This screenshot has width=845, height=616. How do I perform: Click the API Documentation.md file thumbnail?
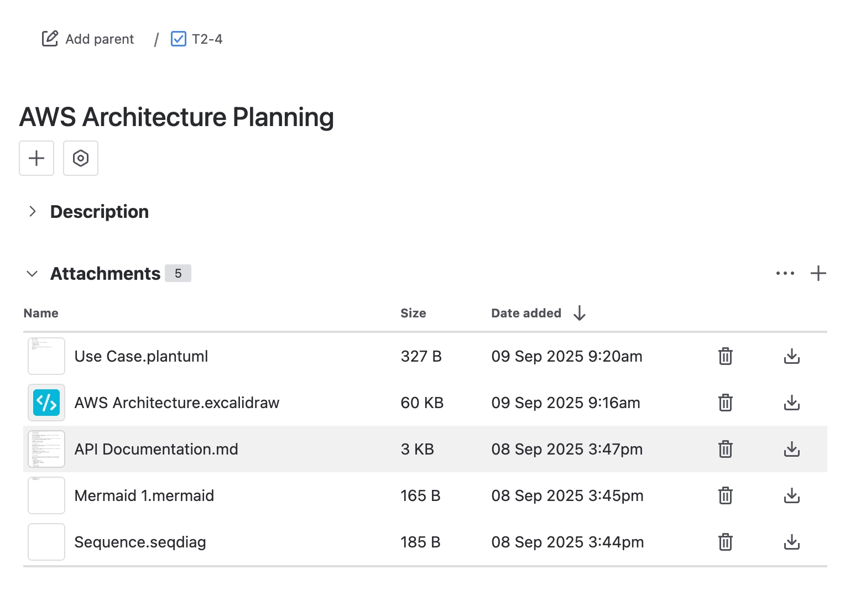pyautogui.click(x=46, y=449)
